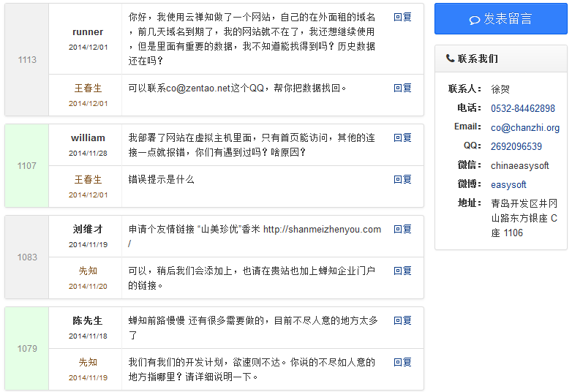Image resolution: width=572 pixels, height=392 pixels.
Task: Click 回复 beside 先知's 2014/11/19 response
Action: click(x=402, y=363)
